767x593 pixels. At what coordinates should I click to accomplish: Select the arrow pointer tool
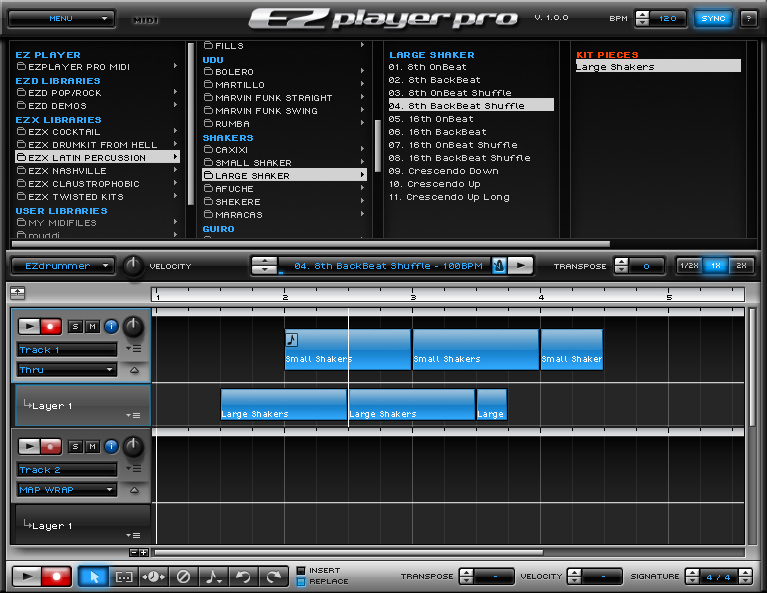coord(93,576)
